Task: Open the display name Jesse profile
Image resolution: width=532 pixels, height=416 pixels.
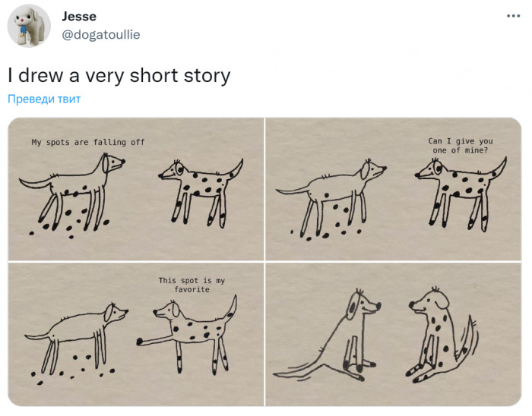Action: (x=79, y=16)
